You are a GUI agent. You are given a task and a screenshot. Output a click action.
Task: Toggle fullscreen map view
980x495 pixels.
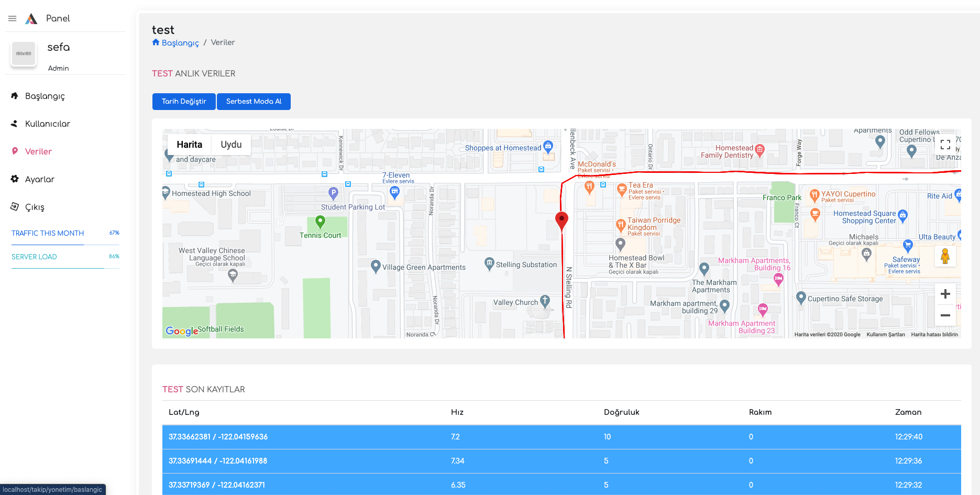tap(945, 145)
